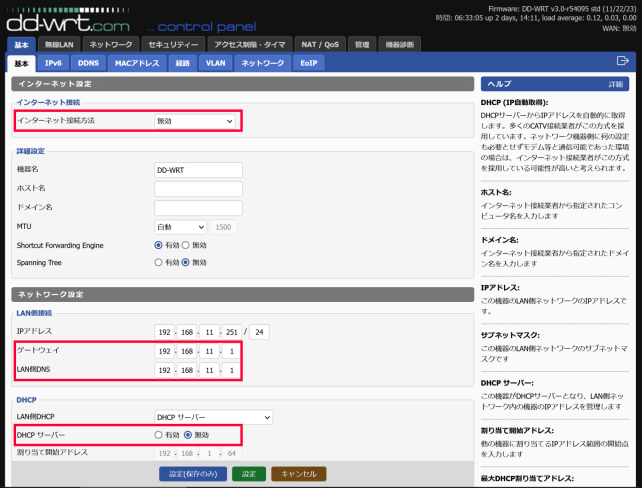
Task: Click IPアドレス first octet field
Action: click(x=164, y=332)
